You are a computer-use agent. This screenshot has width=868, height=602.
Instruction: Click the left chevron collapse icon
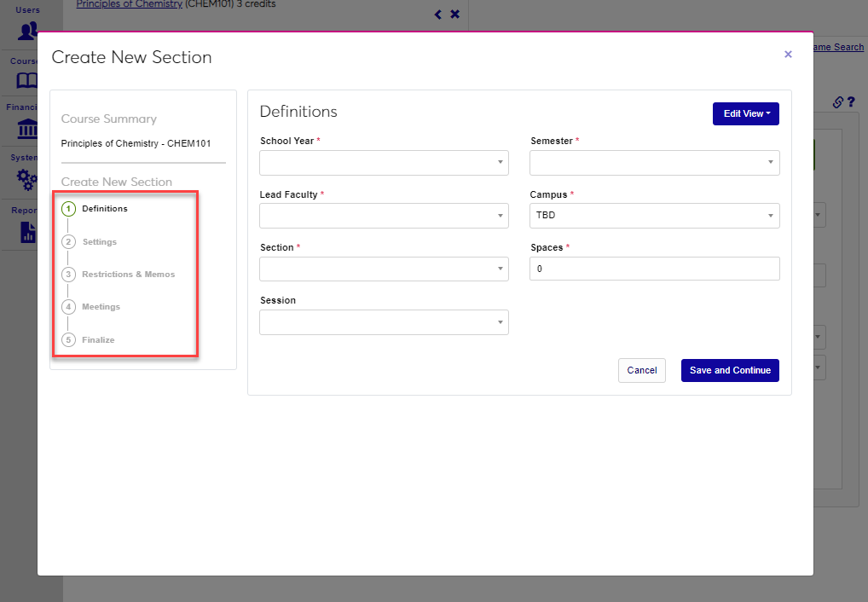[x=438, y=14]
